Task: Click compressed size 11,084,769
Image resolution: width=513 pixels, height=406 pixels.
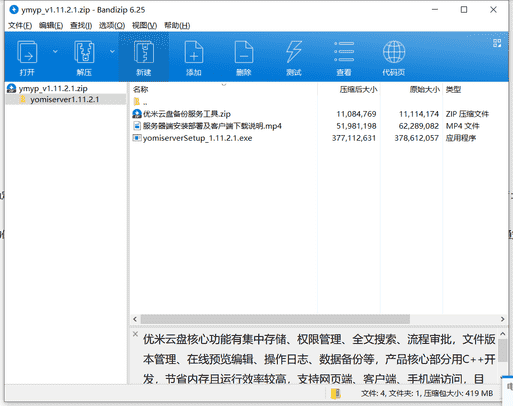Action: tap(356, 114)
